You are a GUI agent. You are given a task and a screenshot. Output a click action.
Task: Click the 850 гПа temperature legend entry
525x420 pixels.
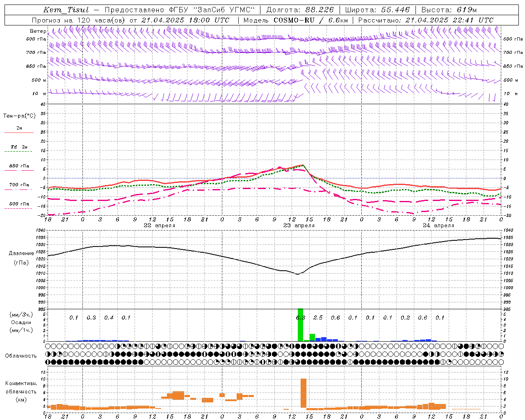point(19,166)
